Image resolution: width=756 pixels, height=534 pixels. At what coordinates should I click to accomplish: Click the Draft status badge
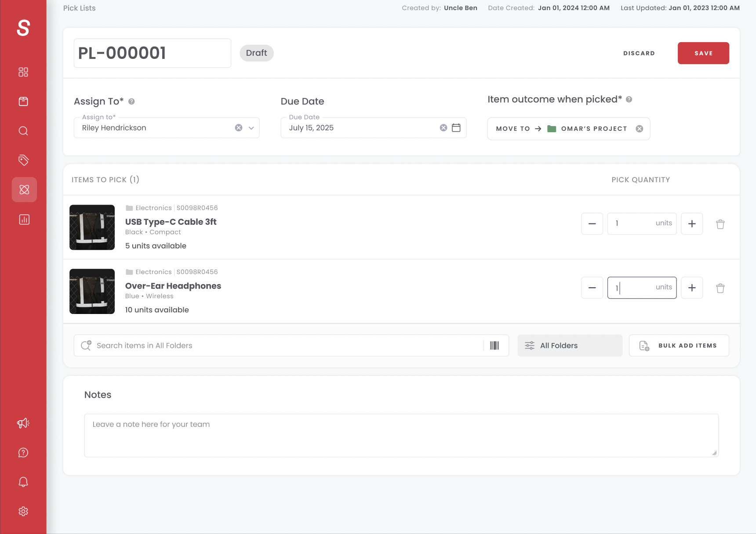tap(257, 53)
